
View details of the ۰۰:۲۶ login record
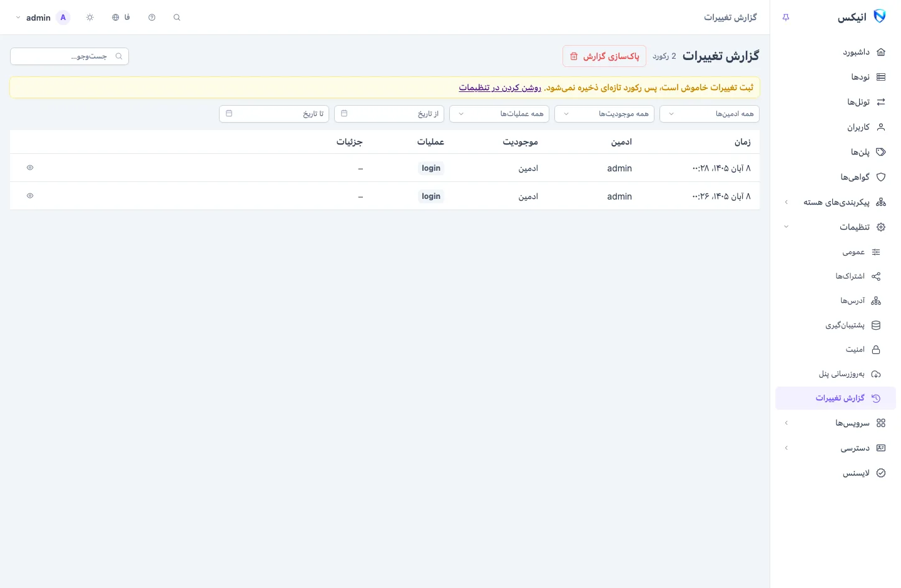(30, 196)
